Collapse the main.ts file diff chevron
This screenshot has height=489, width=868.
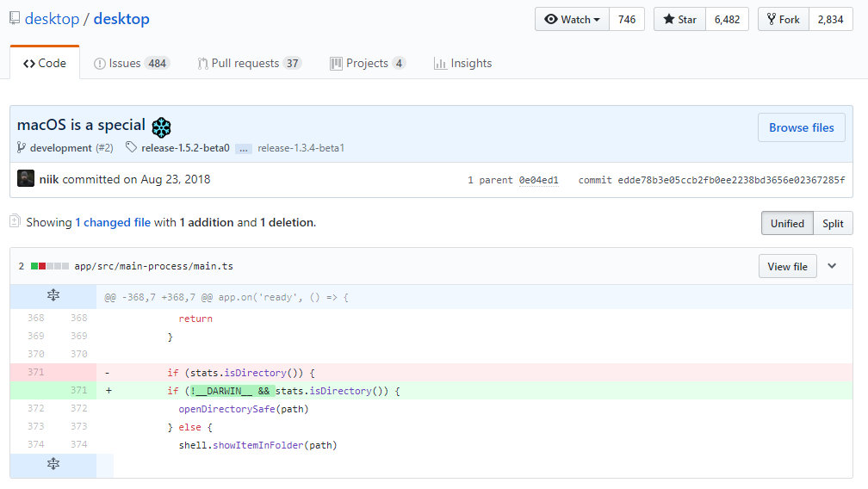tap(832, 266)
